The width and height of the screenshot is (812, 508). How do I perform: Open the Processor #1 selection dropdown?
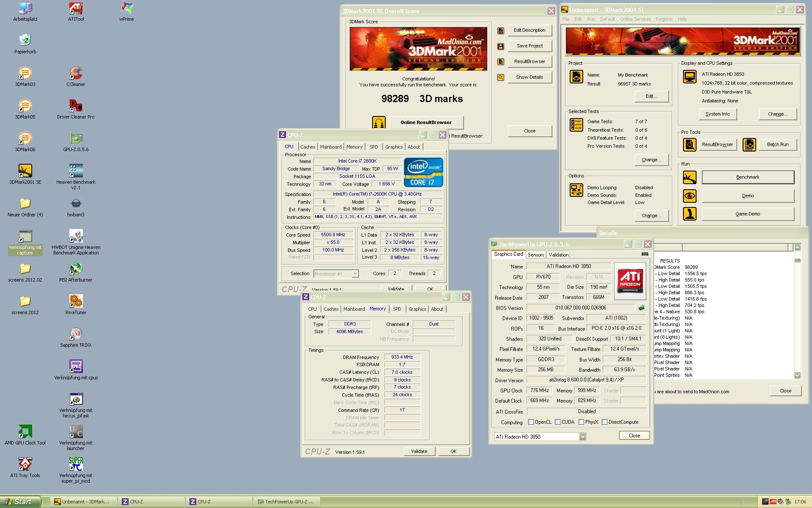355,274
